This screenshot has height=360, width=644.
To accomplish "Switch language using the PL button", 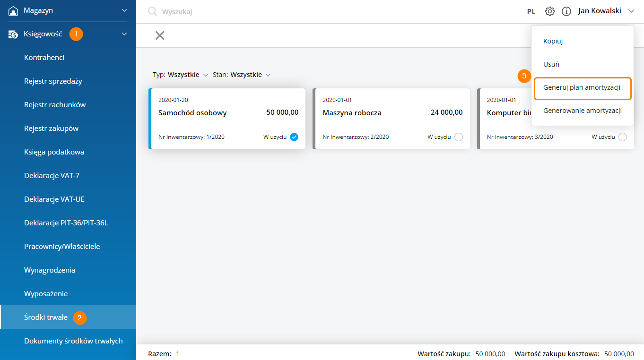I will pos(531,12).
